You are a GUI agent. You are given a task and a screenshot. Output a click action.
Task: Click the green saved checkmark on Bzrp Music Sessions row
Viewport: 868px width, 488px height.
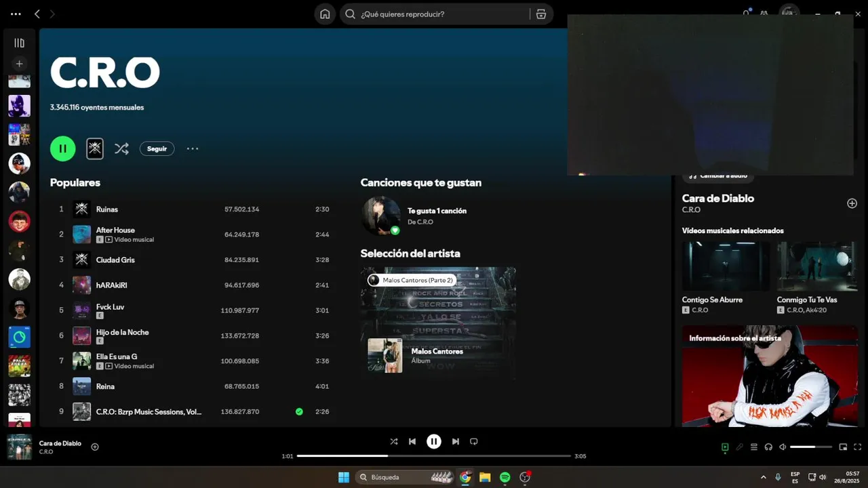pyautogui.click(x=299, y=411)
